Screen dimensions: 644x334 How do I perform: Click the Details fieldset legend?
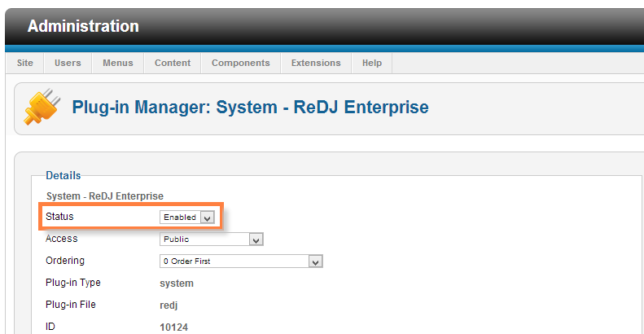click(x=64, y=175)
